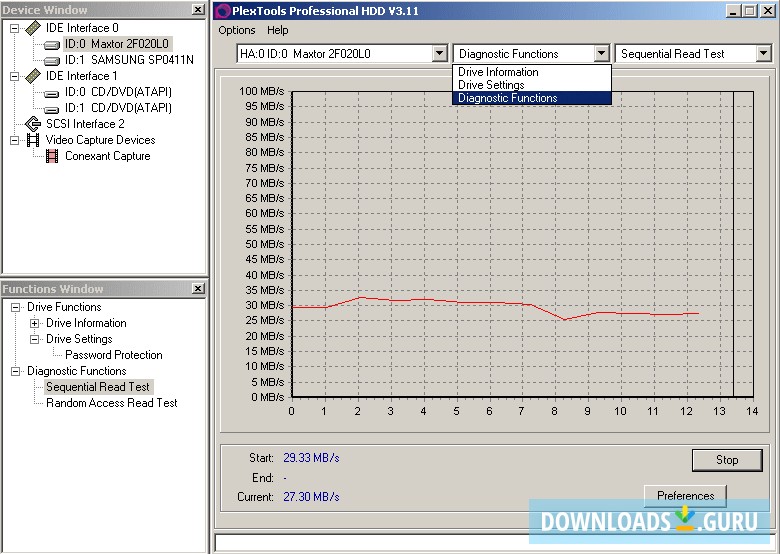Collapse the Drive Settings tree node
Viewport: 780px width, 554px height.
[x=34, y=339]
